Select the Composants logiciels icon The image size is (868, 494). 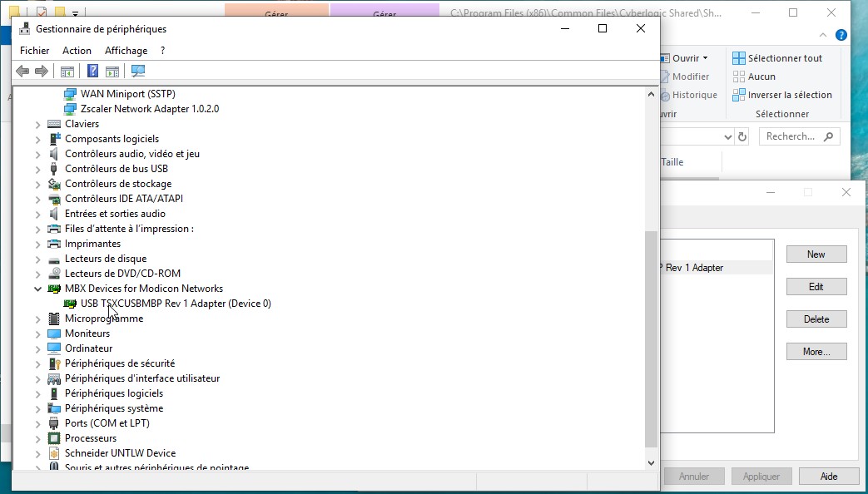tap(54, 139)
